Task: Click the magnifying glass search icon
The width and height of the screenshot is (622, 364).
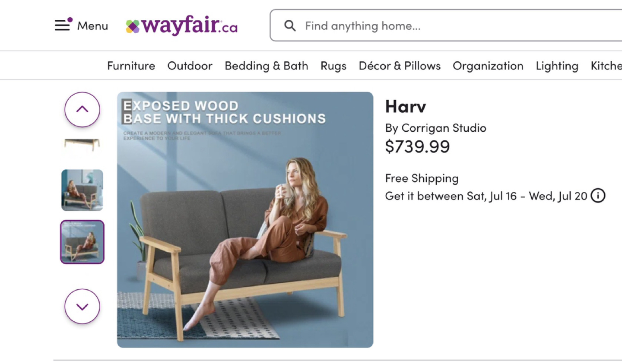Action: click(290, 26)
